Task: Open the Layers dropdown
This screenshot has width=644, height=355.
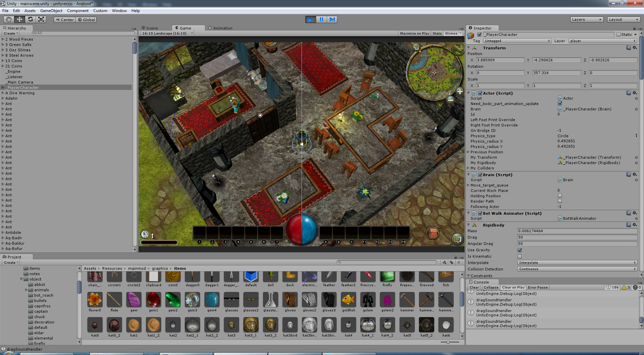Action: coord(586,19)
